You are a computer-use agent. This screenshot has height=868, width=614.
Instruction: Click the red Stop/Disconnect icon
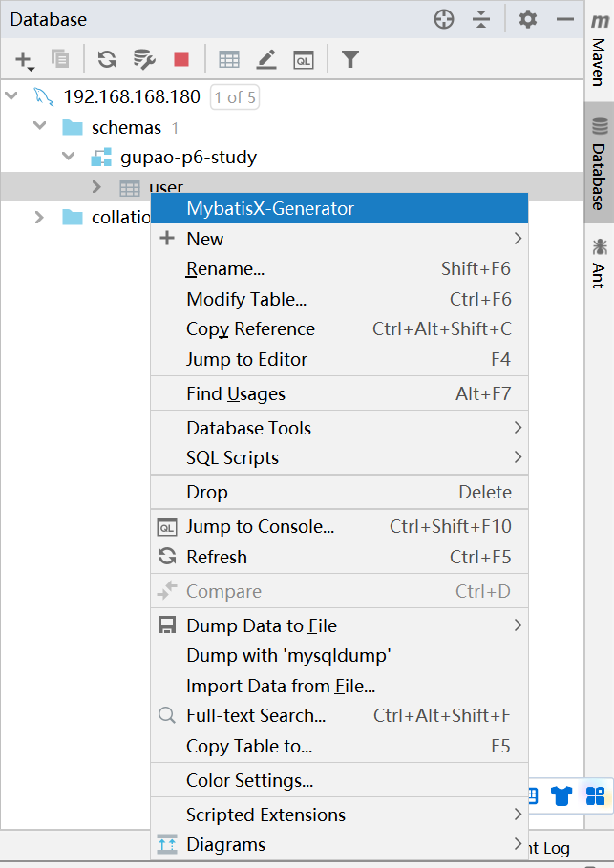(x=181, y=60)
